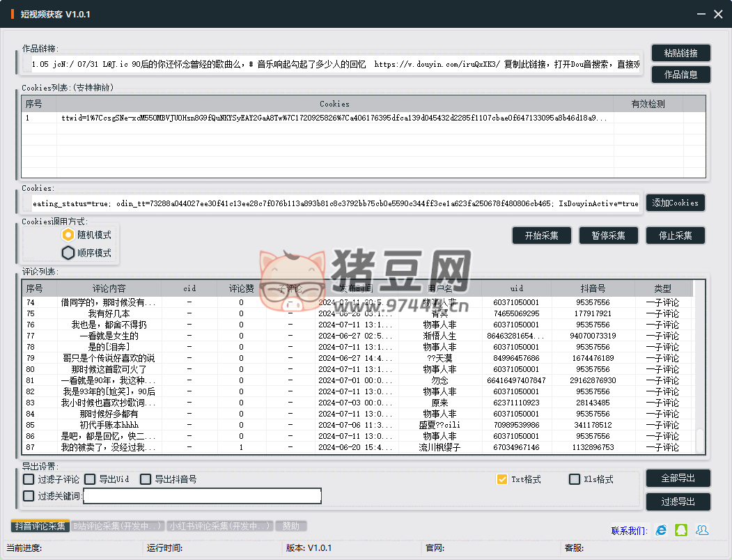Switch to B站评论采集 tab

(x=118, y=526)
